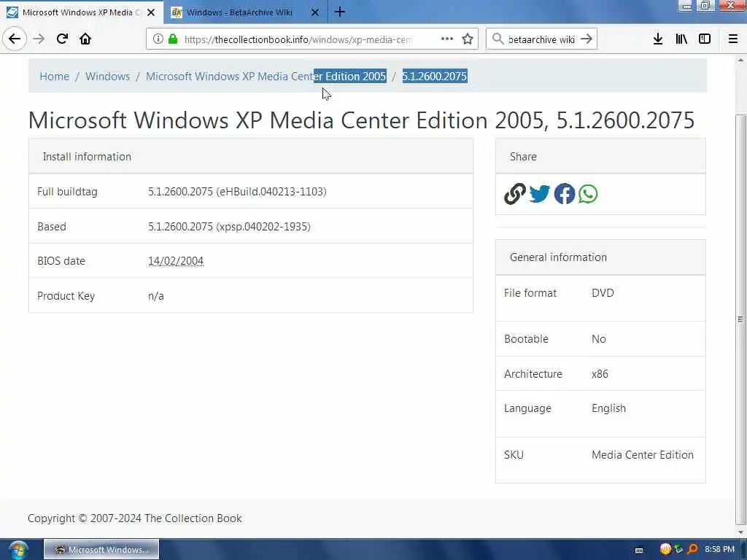Click the Based xpsp.040202-1935 value
This screenshot has height=560, width=747.
point(229,226)
